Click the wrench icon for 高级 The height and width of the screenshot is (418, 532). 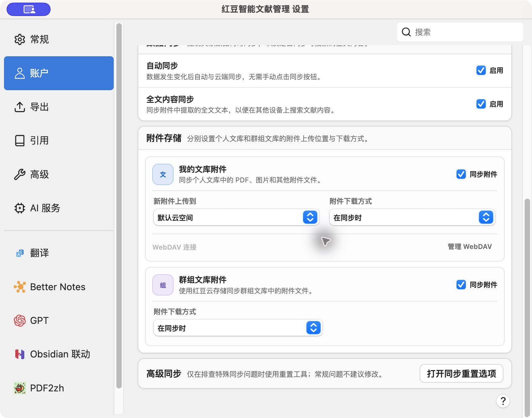20,174
